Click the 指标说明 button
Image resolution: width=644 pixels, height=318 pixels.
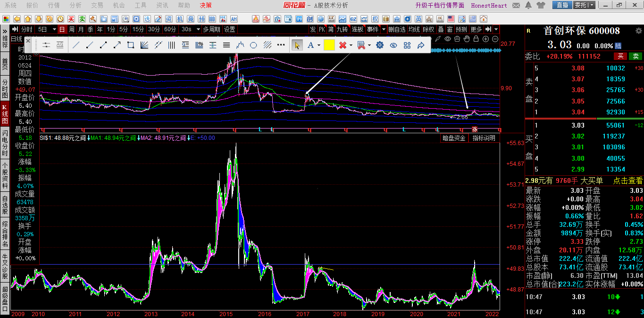tap(484, 138)
